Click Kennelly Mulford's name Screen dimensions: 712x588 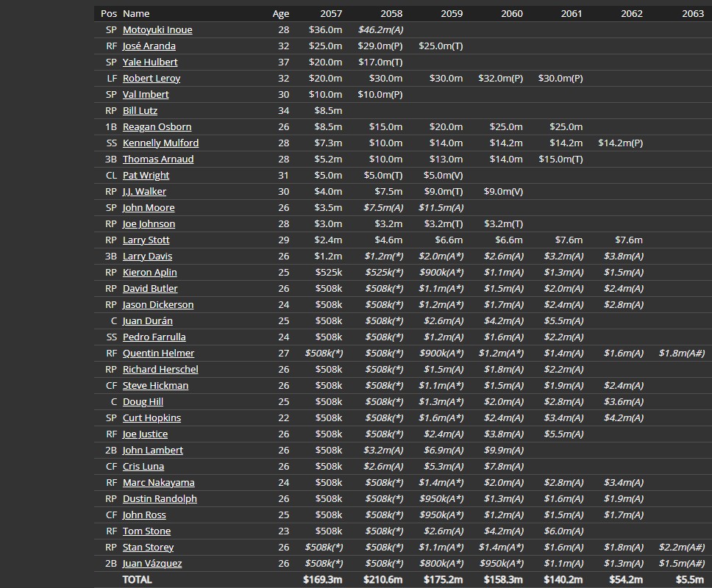click(160, 143)
